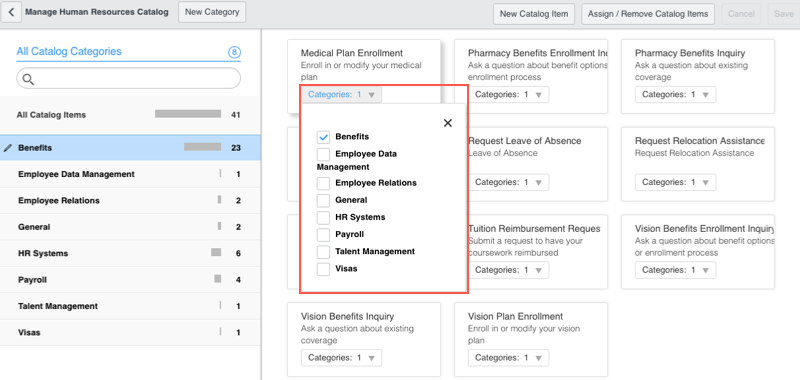Enable the Talent Management checkbox

(323, 252)
